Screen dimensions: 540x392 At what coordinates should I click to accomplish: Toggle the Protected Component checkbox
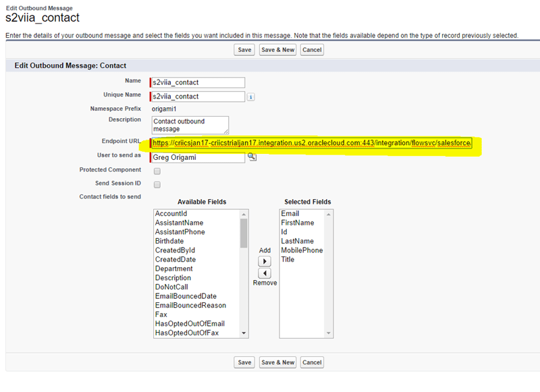tap(157, 171)
